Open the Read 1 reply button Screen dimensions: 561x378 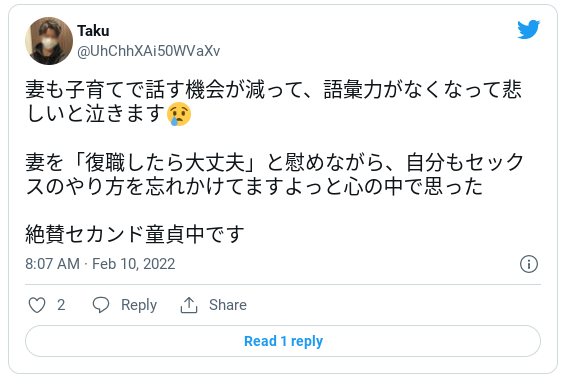coord(283,341)
